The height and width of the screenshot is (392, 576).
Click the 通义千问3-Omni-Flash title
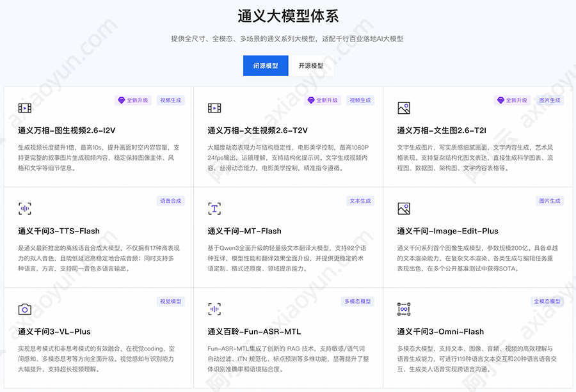click(x=438, y=331)
